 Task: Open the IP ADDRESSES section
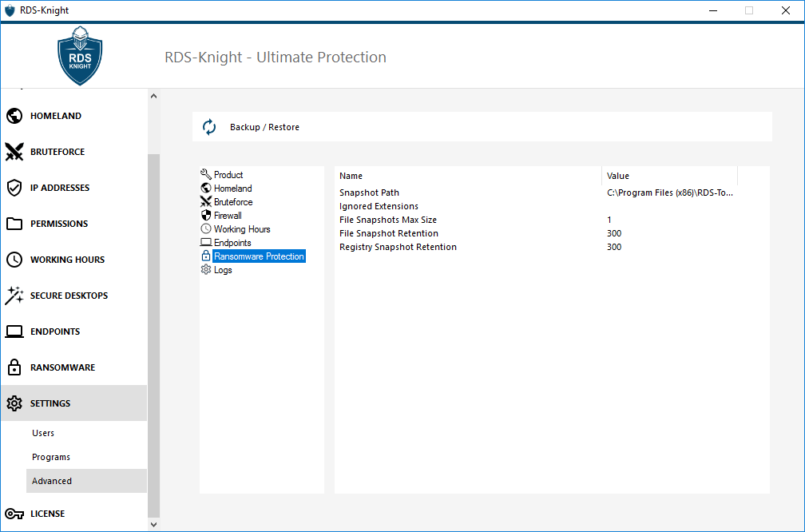tap(74, 188)
